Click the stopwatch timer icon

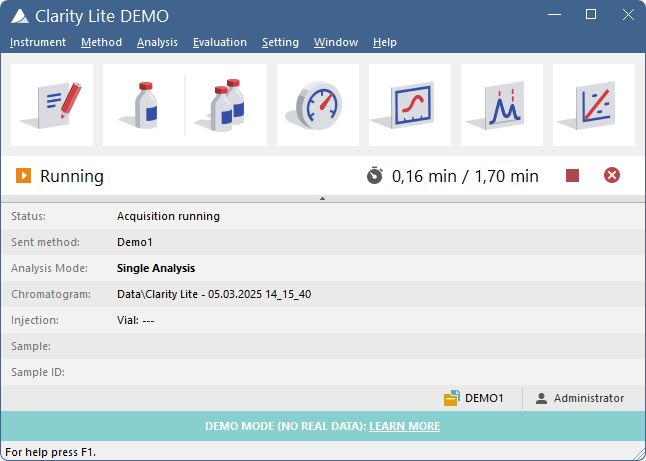(374, 176)
